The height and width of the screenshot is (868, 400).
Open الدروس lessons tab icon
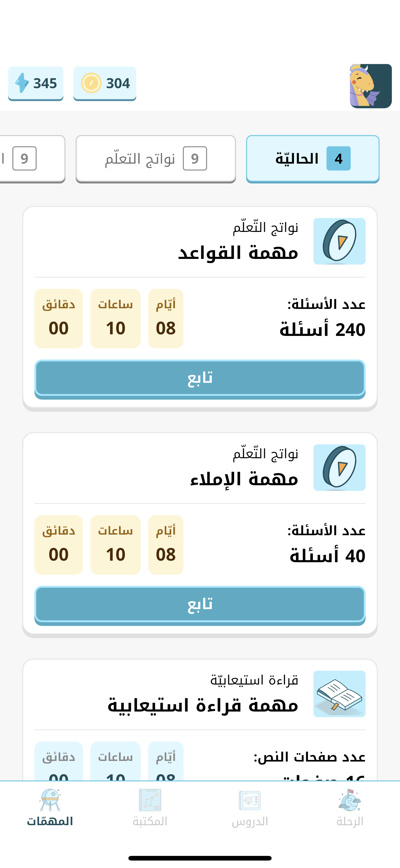[x=250, y=800]
